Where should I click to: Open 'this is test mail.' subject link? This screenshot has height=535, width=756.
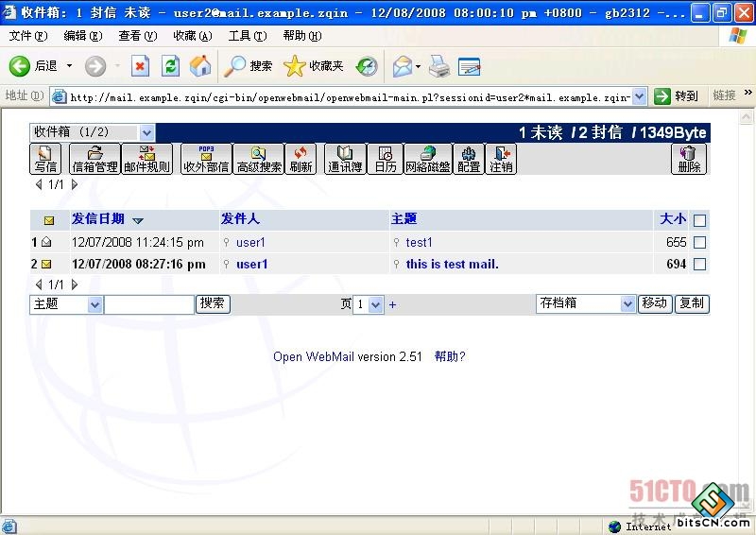[x=453, y=264]
